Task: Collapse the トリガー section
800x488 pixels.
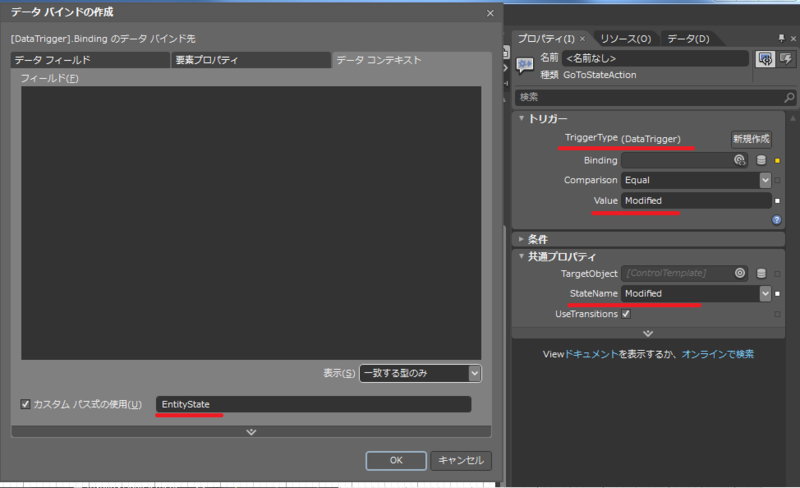Action: click(521, 118)
